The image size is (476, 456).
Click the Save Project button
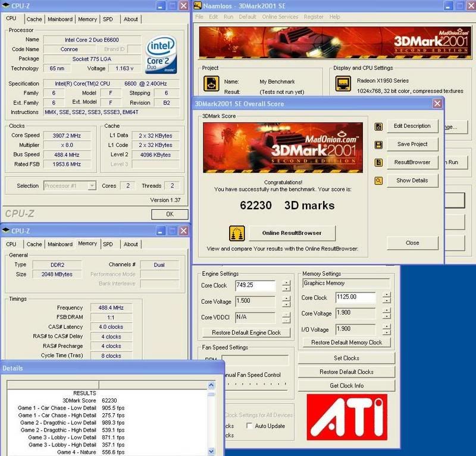pyautogui.click(x=412, y=144)
